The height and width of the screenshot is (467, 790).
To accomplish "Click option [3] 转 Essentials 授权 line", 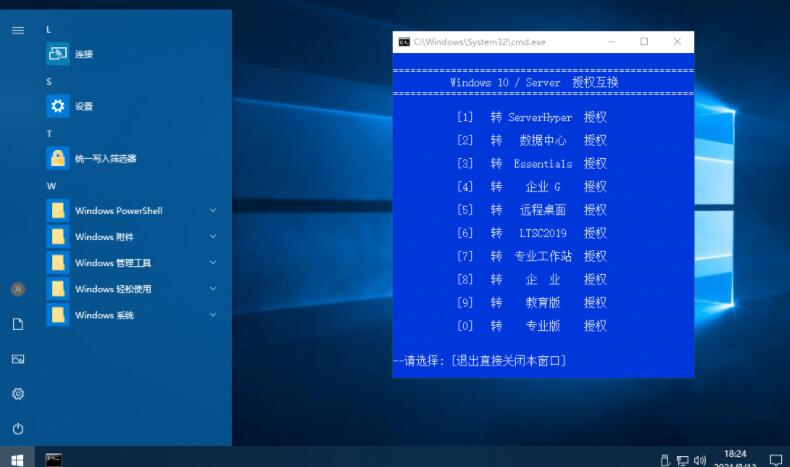I will pyautogui.click(x=532, y=164).
